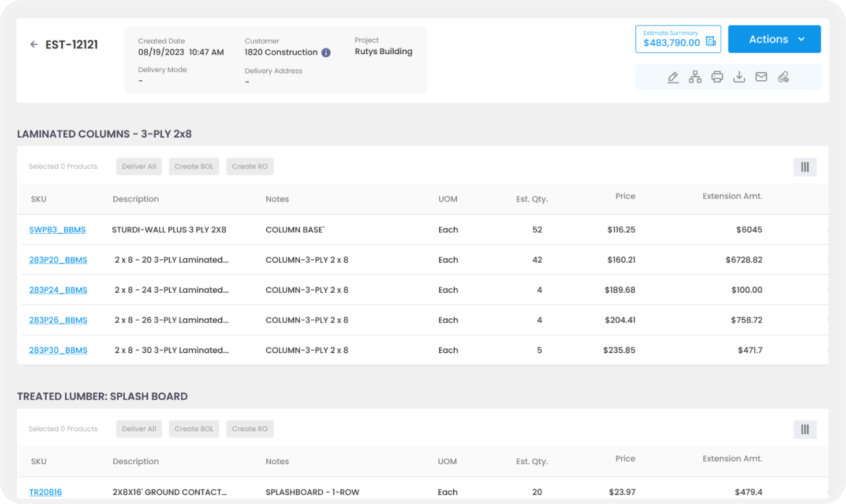Click Price header in Laminated Columns table
The height and width of the screenshot is (504, 846).
click(625, 196)
